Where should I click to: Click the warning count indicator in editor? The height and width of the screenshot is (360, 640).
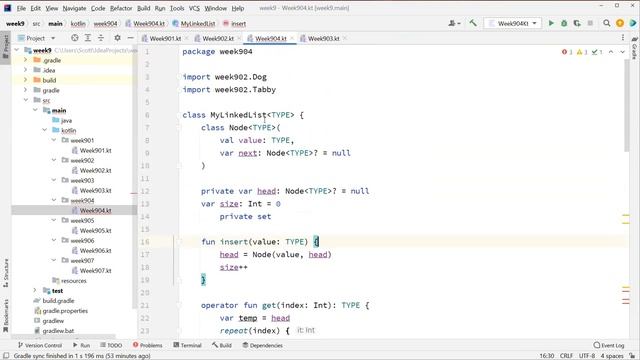[x=582, y=52]
